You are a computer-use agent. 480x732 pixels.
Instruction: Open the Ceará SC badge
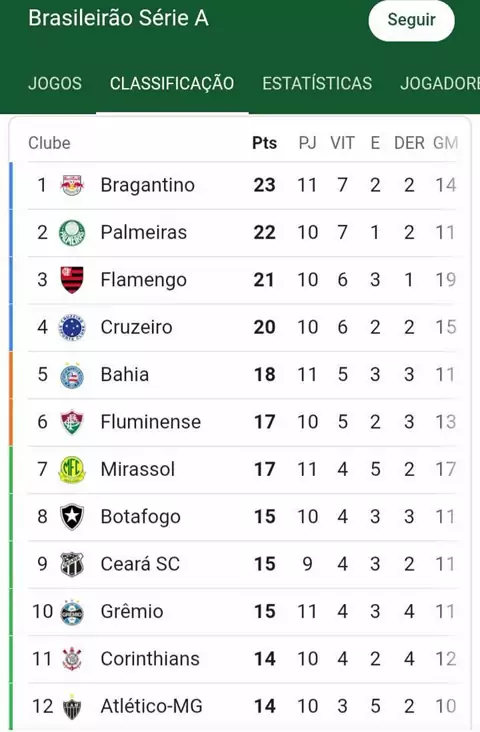72,564
